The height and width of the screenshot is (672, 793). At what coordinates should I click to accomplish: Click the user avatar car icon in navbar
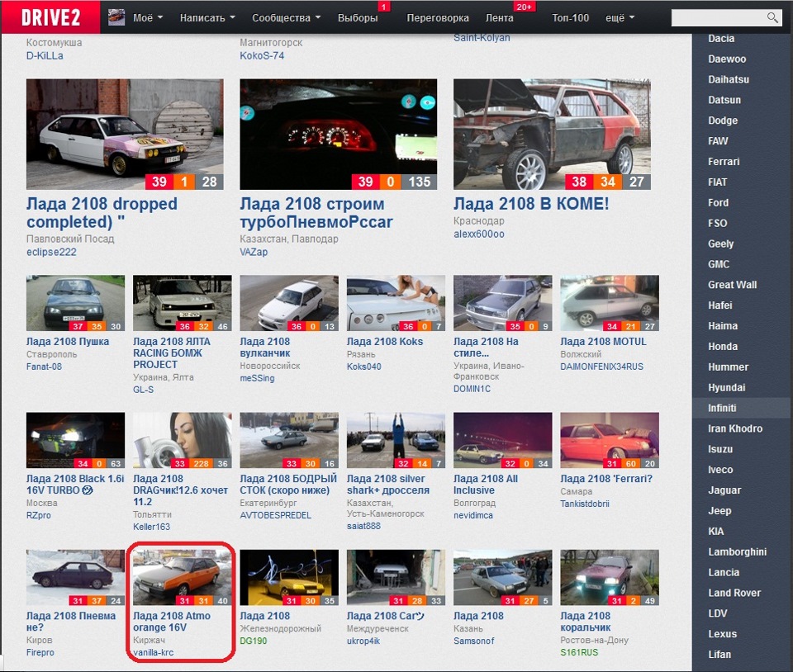click(116, 17)
